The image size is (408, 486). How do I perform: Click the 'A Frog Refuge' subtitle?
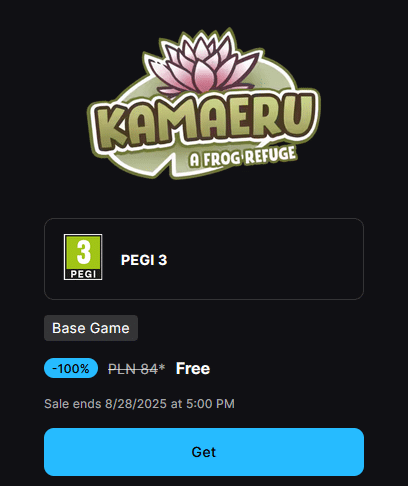[243, 156]
